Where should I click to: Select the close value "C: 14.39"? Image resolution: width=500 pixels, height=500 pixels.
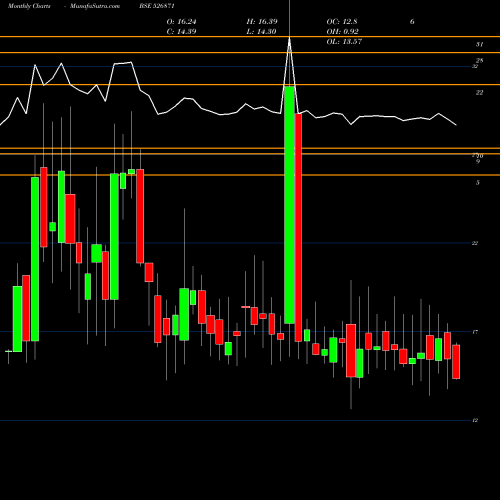pos(181,32)
